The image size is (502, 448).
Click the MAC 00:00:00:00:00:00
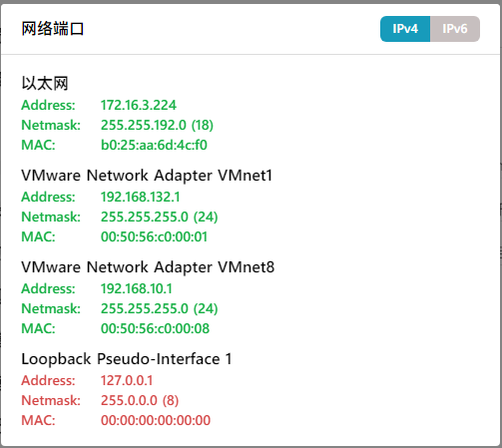click(x=156, y=420)
